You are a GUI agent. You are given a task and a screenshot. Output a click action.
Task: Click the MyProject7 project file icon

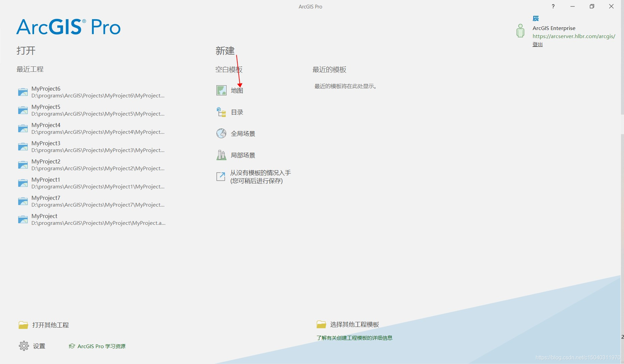23,201
